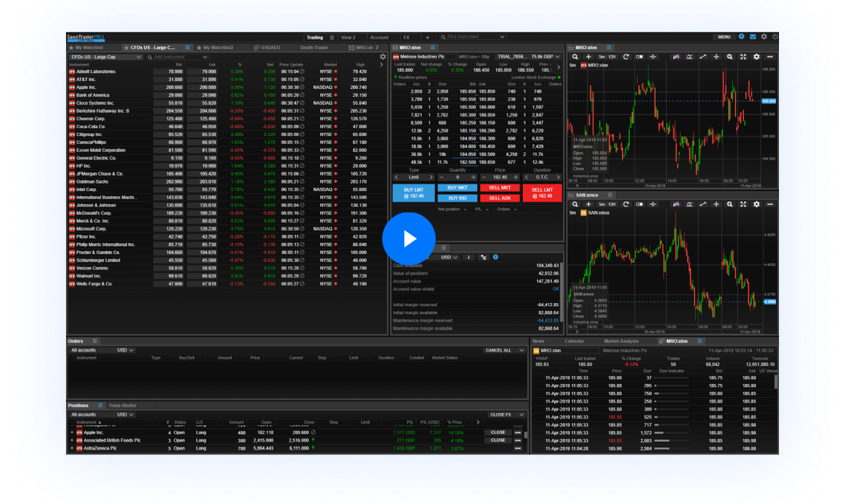Viewport: 845px width, 504px height.
Task: Open the Positions panel menu icon
Action: 100,405
